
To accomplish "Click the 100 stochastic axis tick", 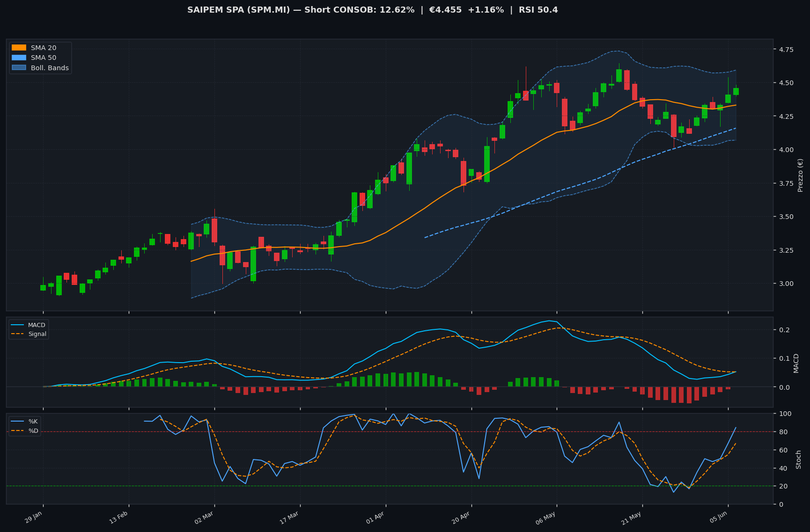I will point(784,414).
